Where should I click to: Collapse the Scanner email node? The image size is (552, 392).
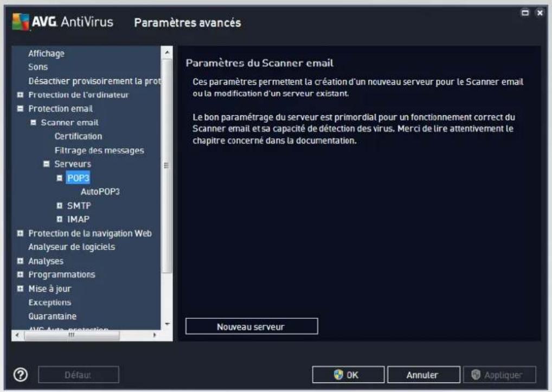33,123
